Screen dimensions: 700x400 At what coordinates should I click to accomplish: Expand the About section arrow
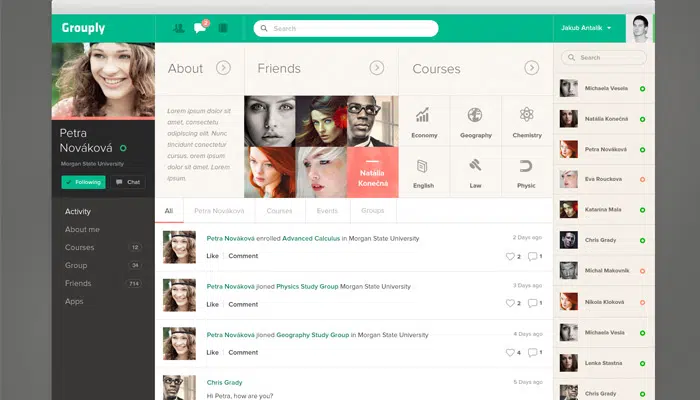pos(223,68)
